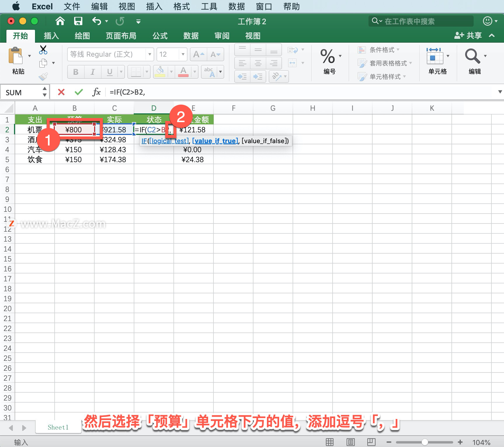This screenshot has width=504, height=447.
Task: Click zoom out minus button
Action: (389, 442)
